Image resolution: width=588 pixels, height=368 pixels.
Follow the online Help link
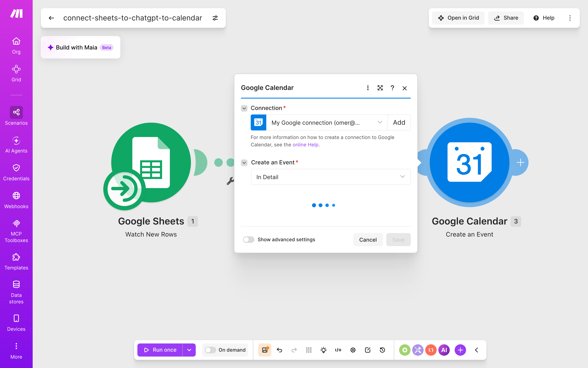[x=305, y=145]
